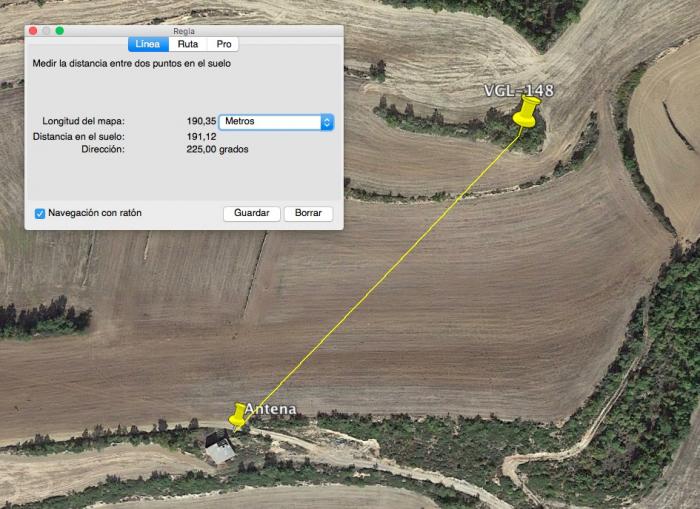This screenshot has height=509, width=700.
Task: Uncheck Navegación con ratón checkbox
Action: 40,213
